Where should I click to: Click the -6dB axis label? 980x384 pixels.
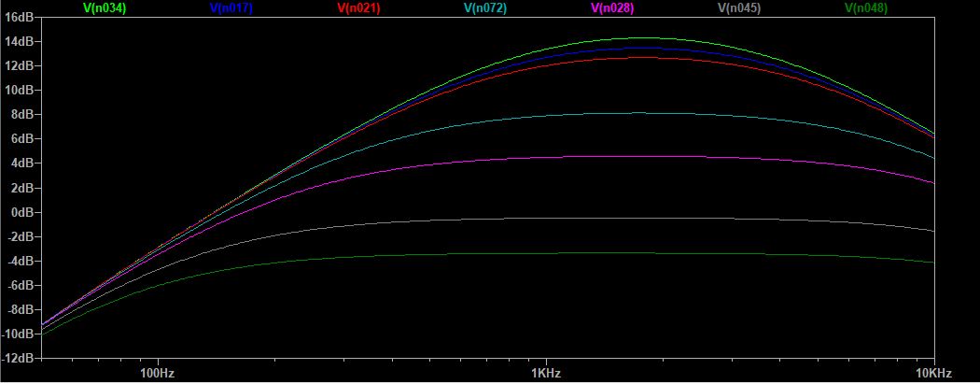coord(19,285)
